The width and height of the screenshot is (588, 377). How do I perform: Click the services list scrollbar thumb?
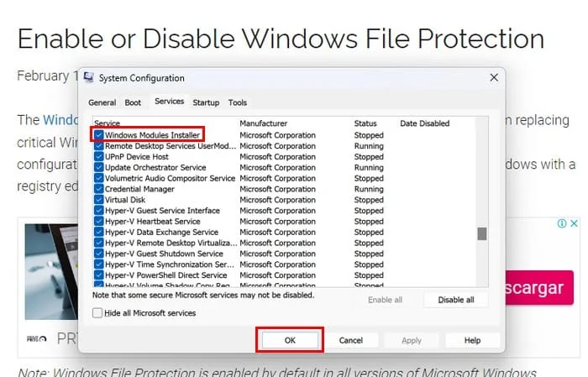[x=482, y=234]
